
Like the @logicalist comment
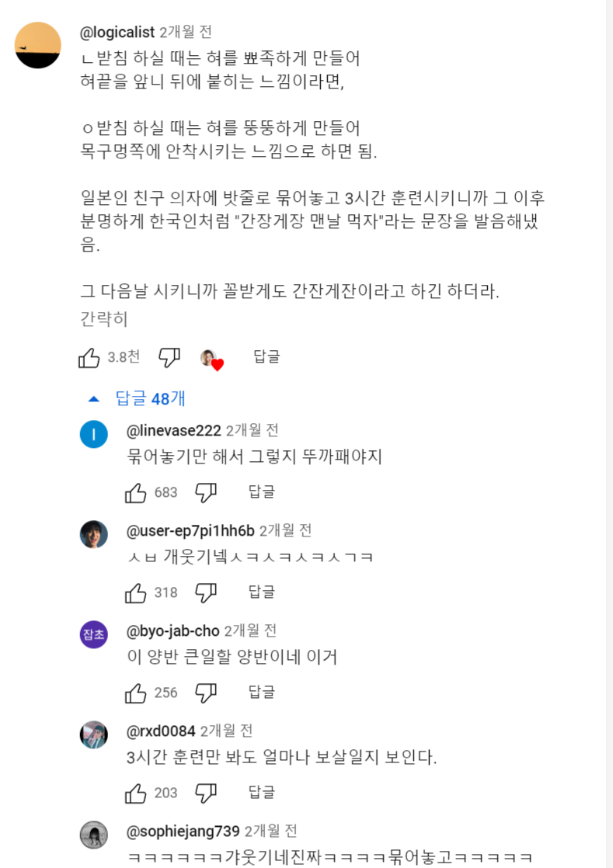89,357
